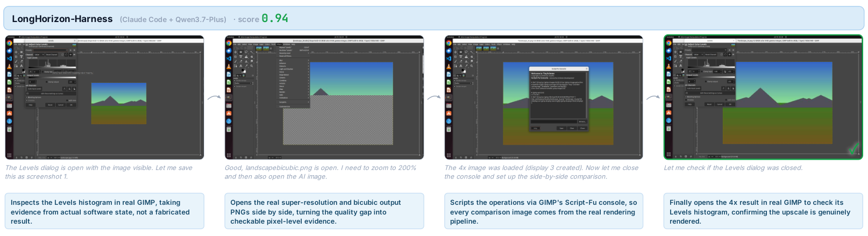Screen dimensions: 868x236
Task: Open Channel Value dropdown in first screenshot
Action: coord(40,54)
